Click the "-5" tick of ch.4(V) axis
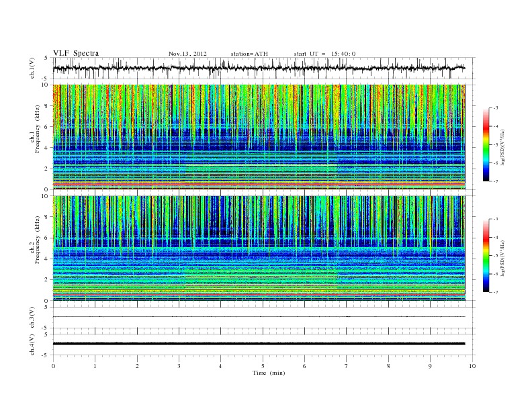Viewport: 532px width, 411px height. tap(46, 355)
